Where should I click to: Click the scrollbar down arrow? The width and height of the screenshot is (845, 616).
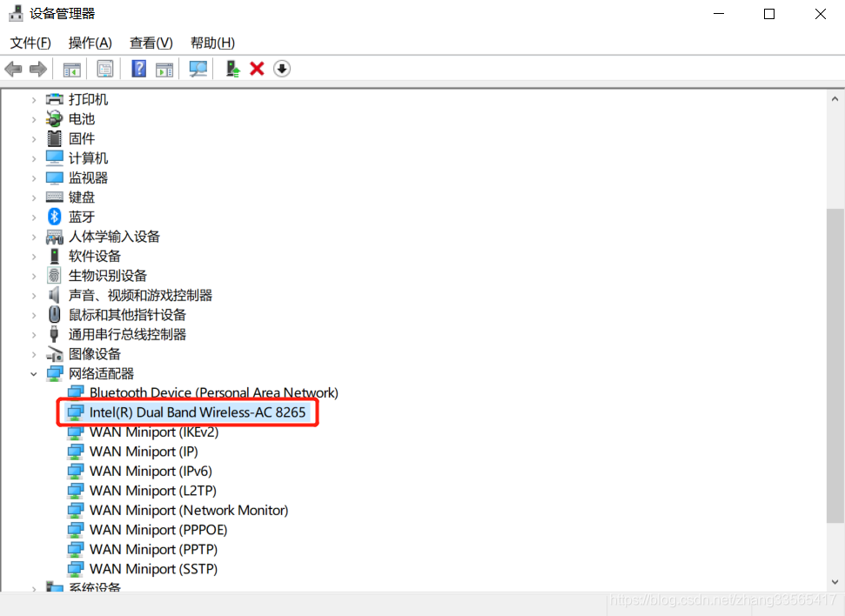(x=835, y=582)
